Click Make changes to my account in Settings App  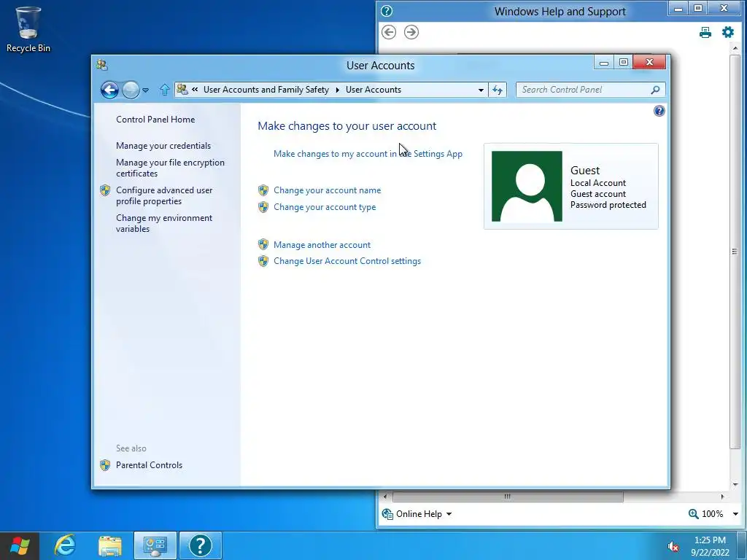(368, 154)
